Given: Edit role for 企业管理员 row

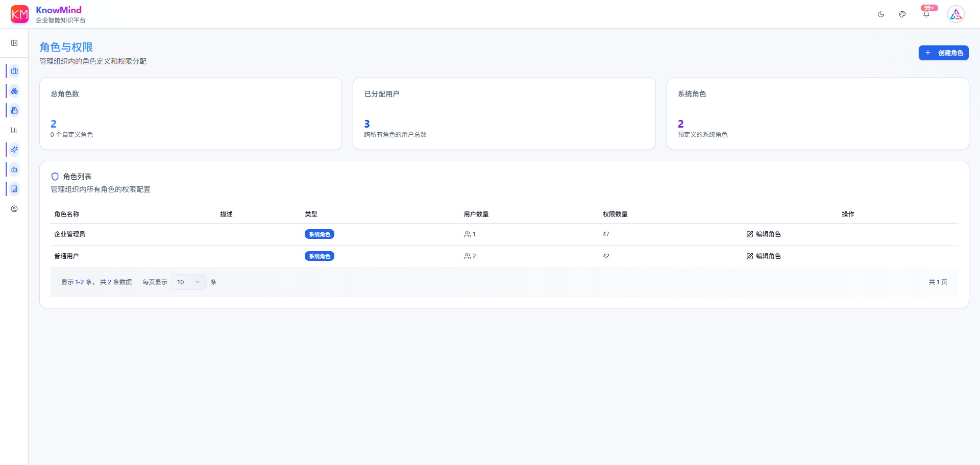Looking at the screenshot, I should click(x=764, y=234).
